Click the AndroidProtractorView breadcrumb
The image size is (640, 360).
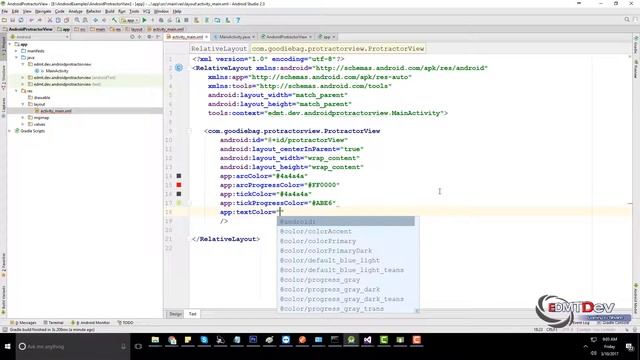pos(28,29)
